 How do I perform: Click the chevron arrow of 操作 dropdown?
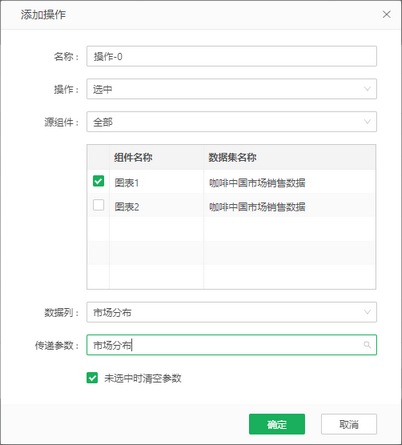pos(367,89)
